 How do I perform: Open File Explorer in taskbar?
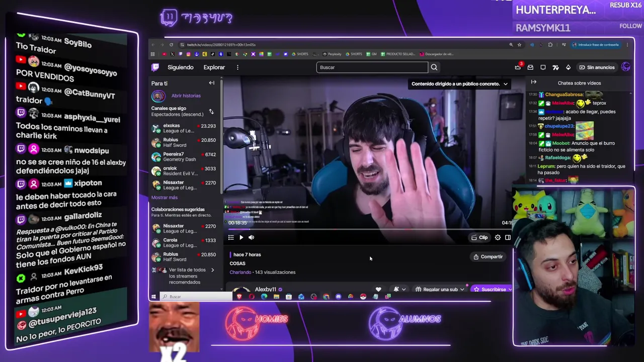pyautogui.click(x=276, y=297)
